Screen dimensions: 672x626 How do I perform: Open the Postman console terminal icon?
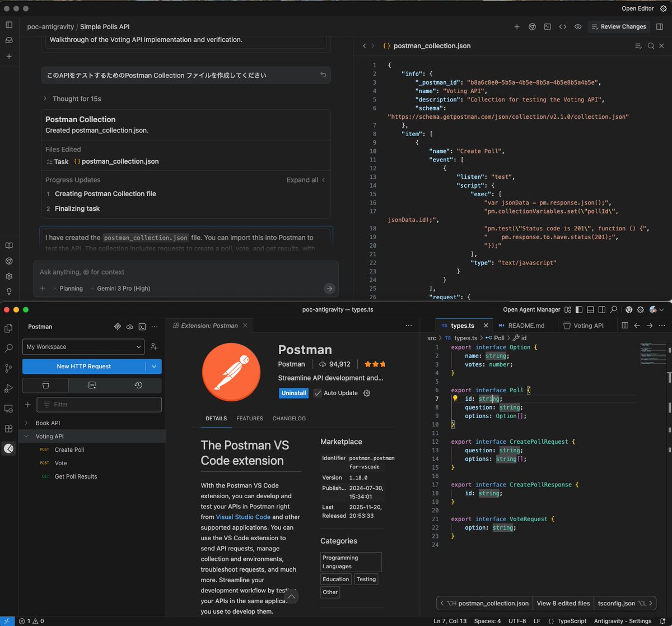tap(142, 327)
